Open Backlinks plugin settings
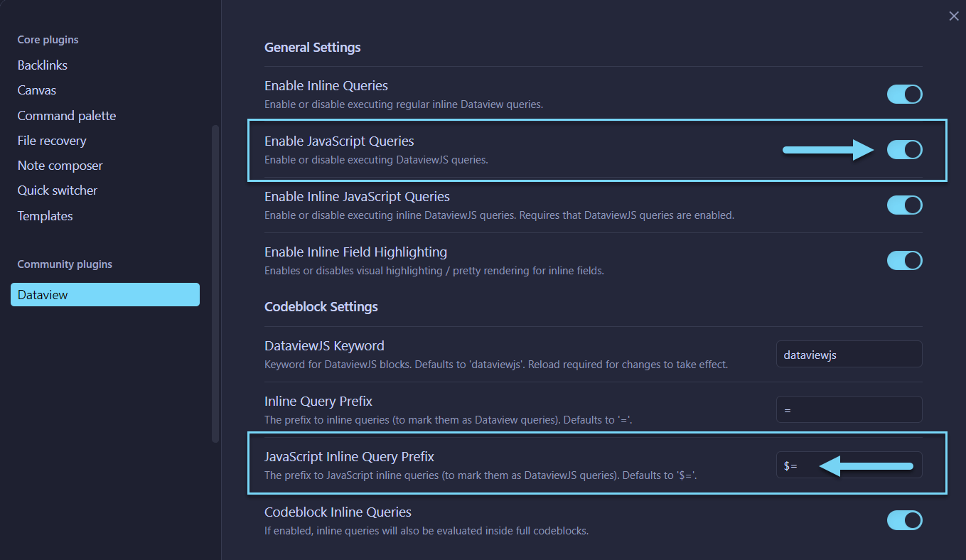 [43, 65]
